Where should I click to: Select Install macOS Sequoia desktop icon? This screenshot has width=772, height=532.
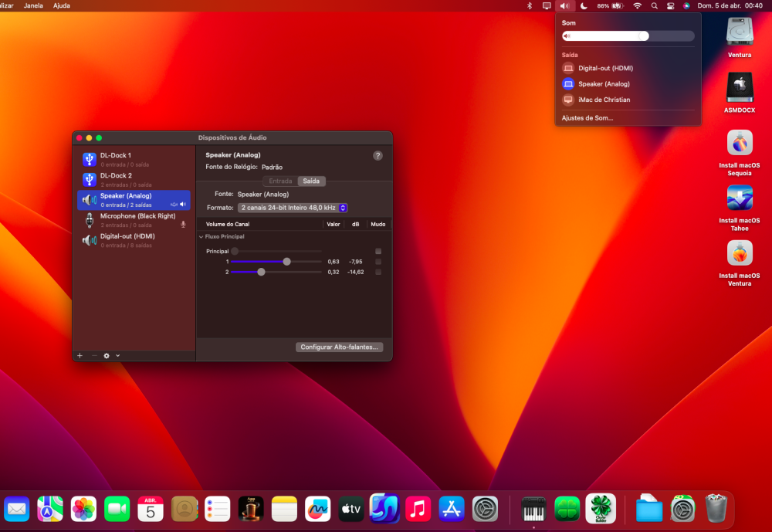(740, 143)
